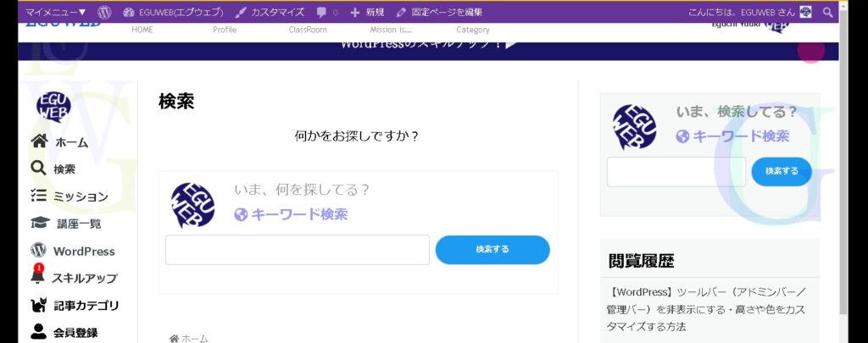Click the cat 記事カテゴリ icon

(x=39, y=305)
